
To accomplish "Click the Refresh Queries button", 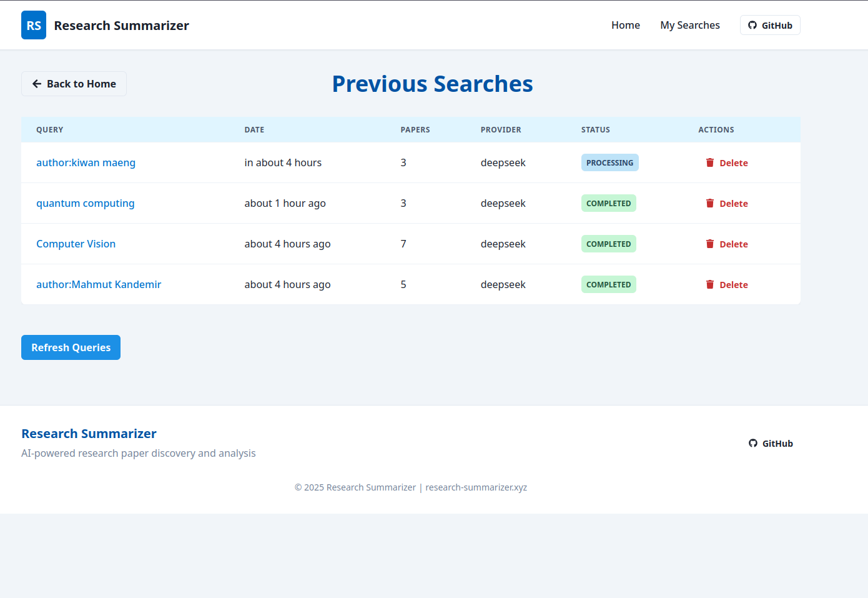I will [x=71, y=347].
